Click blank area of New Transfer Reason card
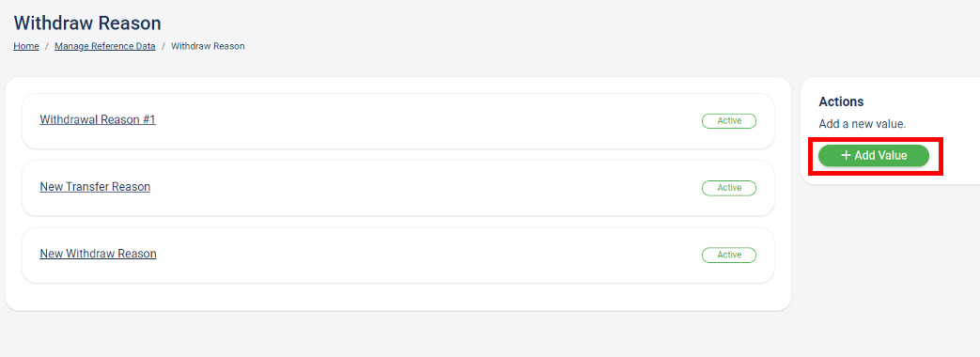Image resolution: width=980 pixels, height=357 pixels. pyautogui.click(x=425, y=188)
